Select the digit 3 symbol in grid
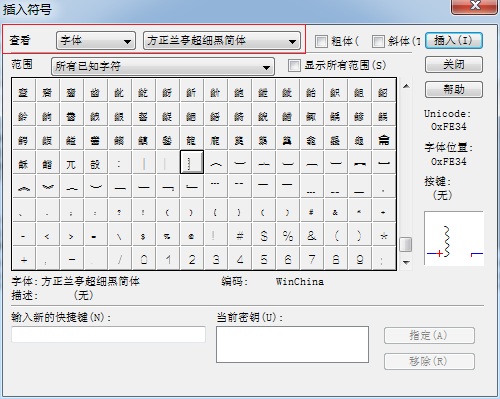500x399 pixels. tap(216, 259)
